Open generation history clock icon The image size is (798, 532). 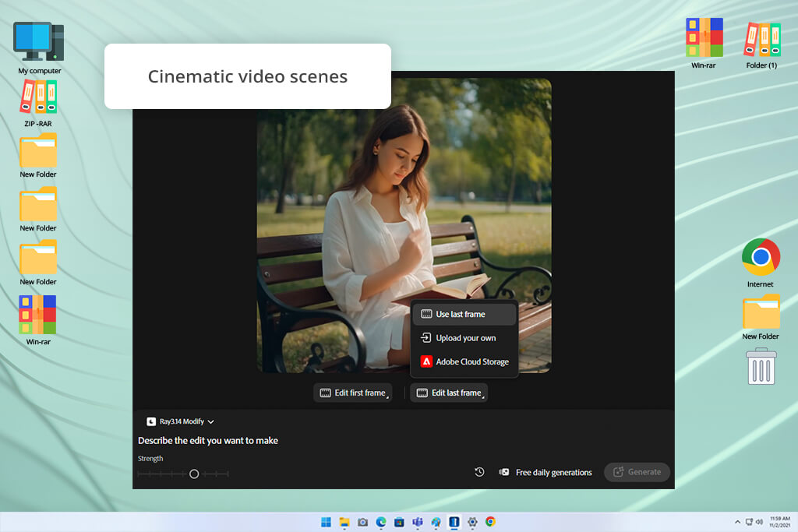click(x=479, y=472)
